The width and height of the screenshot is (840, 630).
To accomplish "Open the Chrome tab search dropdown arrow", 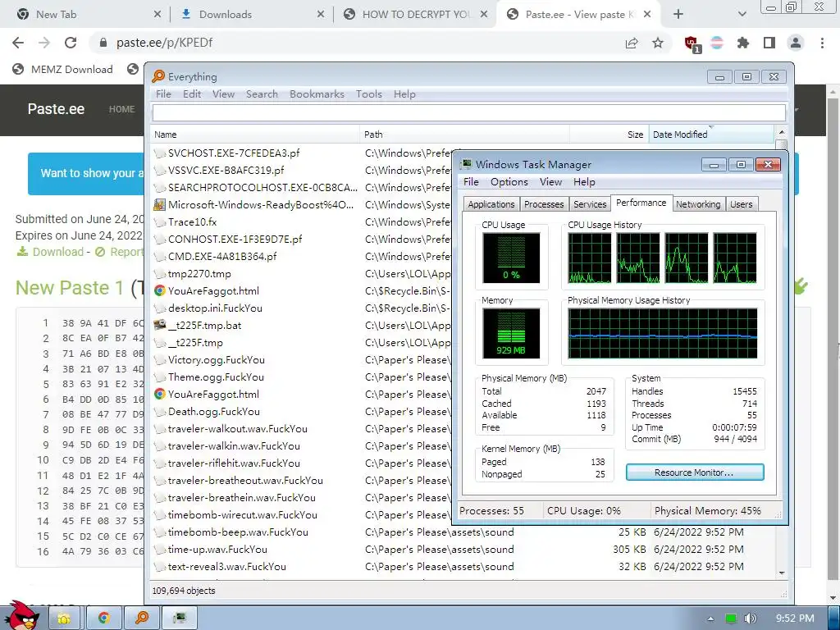I will (x=742, y=15).
